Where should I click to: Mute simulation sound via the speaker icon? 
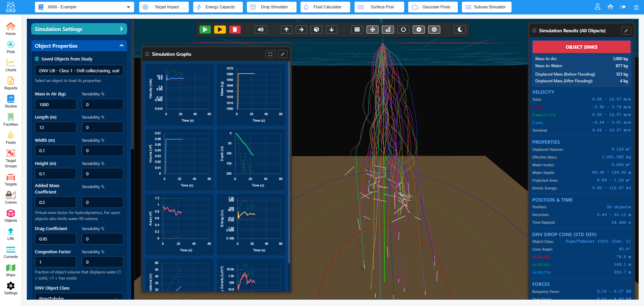click(261, 30)
